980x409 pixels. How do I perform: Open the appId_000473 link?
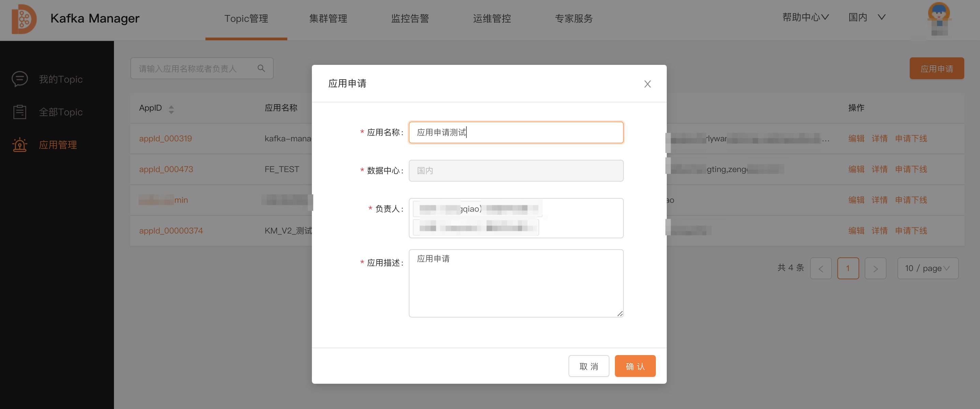(166, 169)
